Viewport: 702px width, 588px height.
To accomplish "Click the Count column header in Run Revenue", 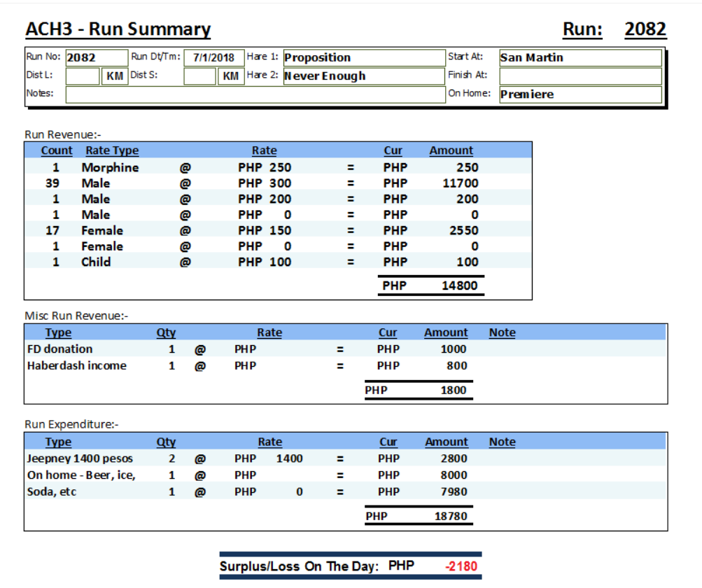I will [57, 150].
